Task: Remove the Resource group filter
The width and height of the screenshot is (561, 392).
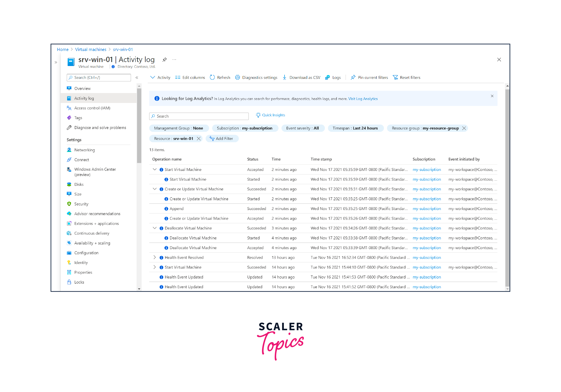Action: 464,128
